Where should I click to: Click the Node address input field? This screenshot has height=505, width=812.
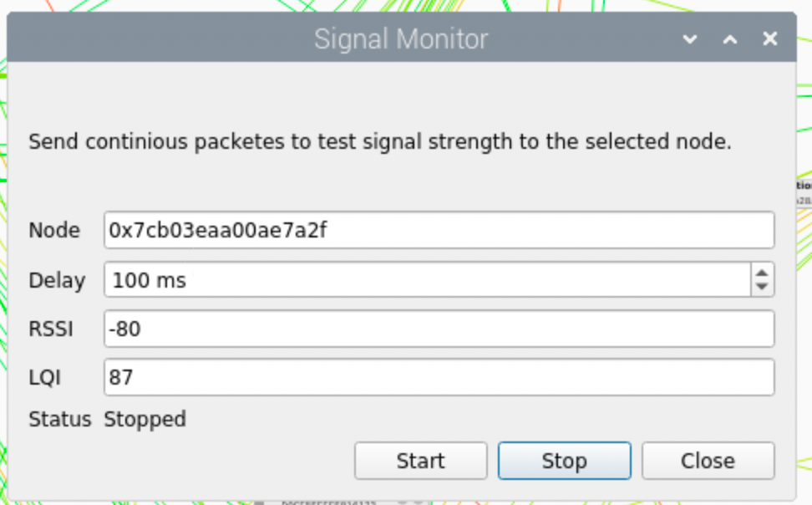[x=439, y=231]
